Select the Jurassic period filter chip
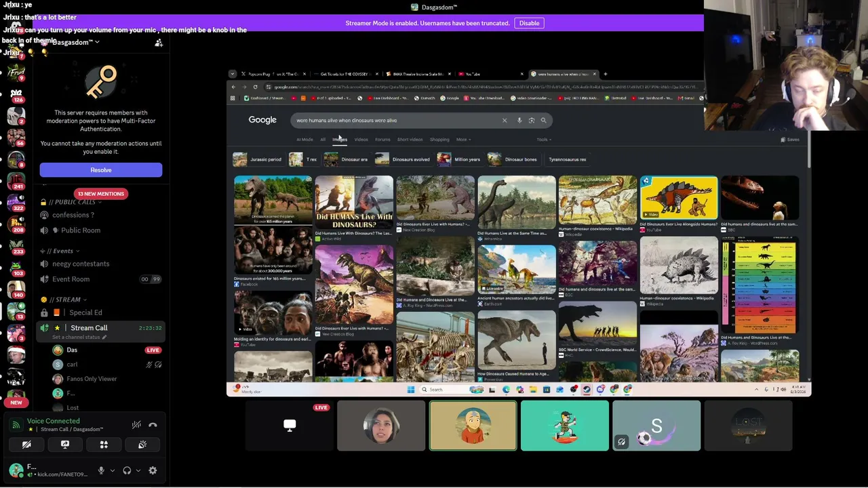The image size is (868, 488). [x=258, y=159]
